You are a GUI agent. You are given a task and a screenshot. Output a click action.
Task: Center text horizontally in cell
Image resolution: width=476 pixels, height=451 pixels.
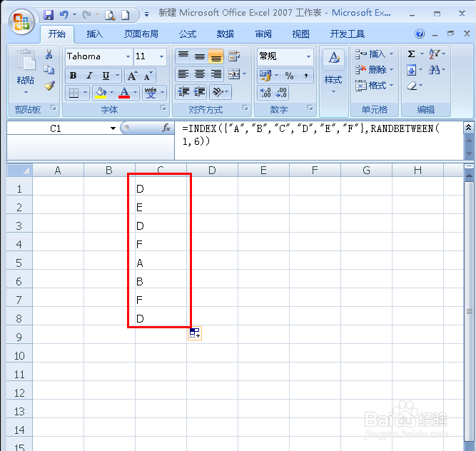tap(199, 74)
